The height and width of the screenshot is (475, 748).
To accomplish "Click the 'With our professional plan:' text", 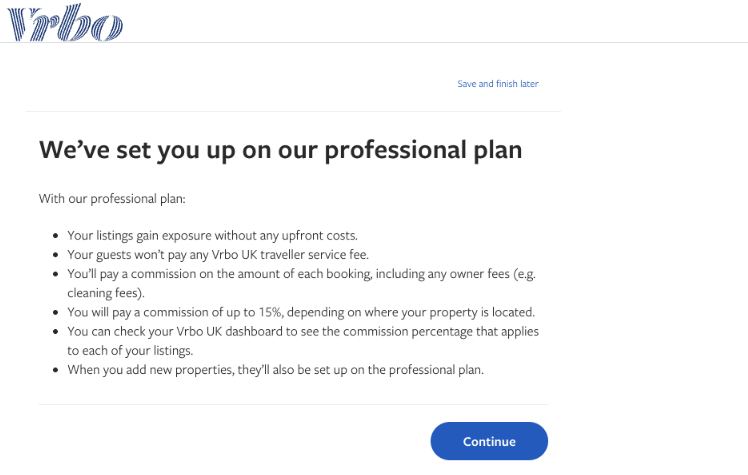I will (112, 199).
